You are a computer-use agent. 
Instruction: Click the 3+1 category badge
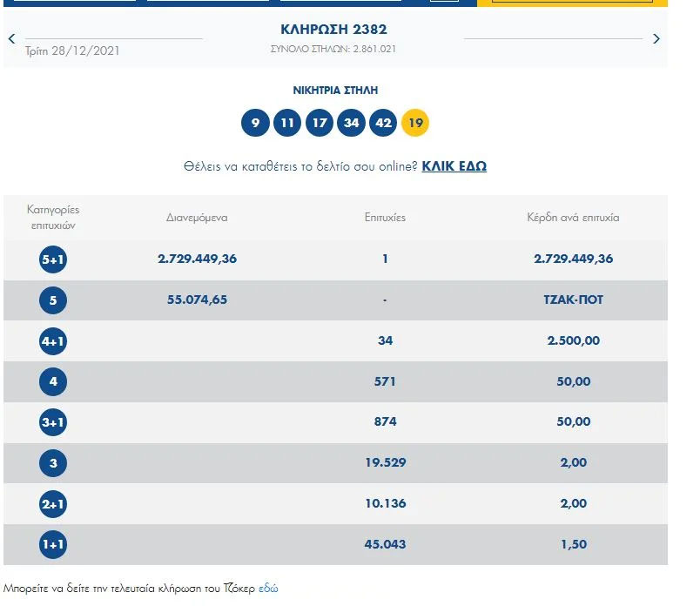[53, 422]
